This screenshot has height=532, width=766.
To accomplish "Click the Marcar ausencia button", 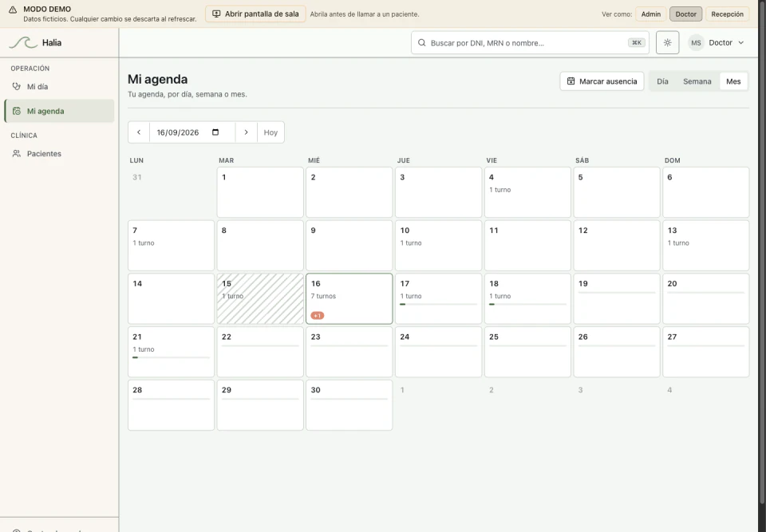I will (x=602, y=81).
